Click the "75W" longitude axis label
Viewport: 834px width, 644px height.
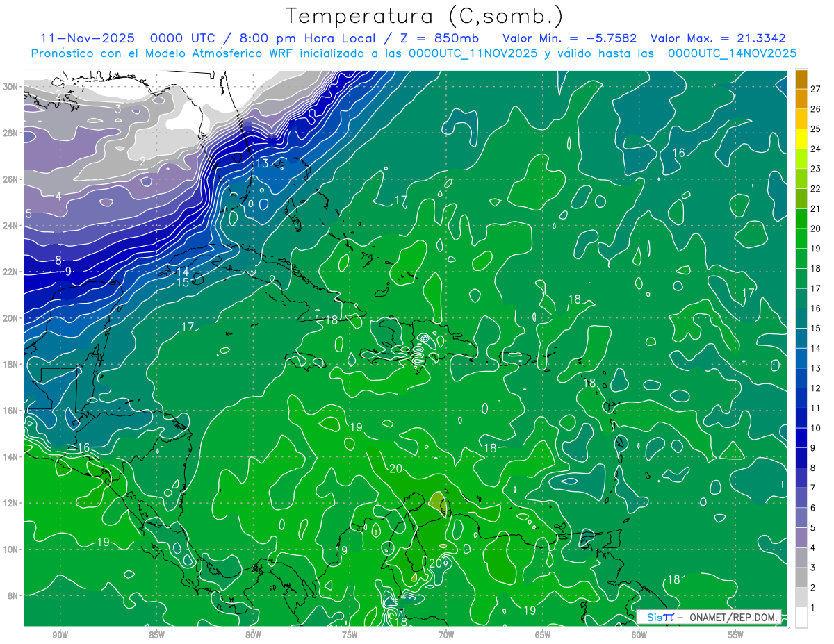(x=350, y=636)
